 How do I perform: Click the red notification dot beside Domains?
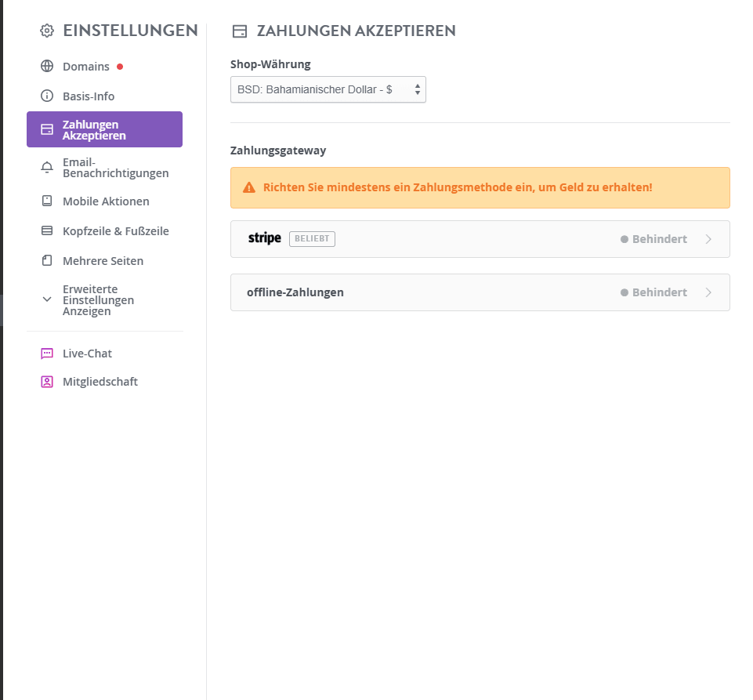120,67
